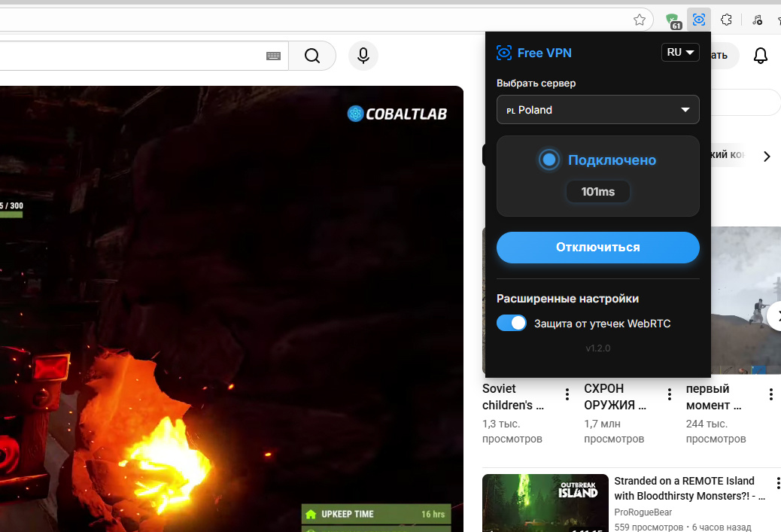Open the RU language dropdown
Viewport: 781px width, 532px height.
click(680, 53)
